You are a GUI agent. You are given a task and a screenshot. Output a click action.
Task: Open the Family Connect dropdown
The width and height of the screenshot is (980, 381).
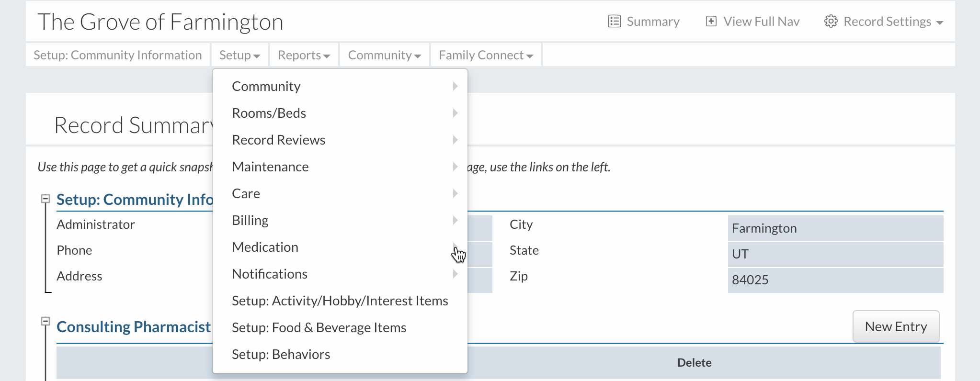coord(486,55)
